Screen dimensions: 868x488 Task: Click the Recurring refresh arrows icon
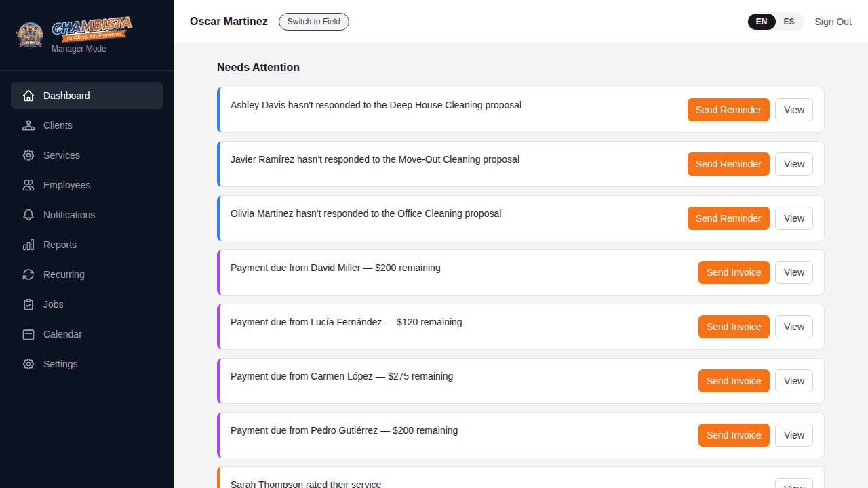coord(28,274)
